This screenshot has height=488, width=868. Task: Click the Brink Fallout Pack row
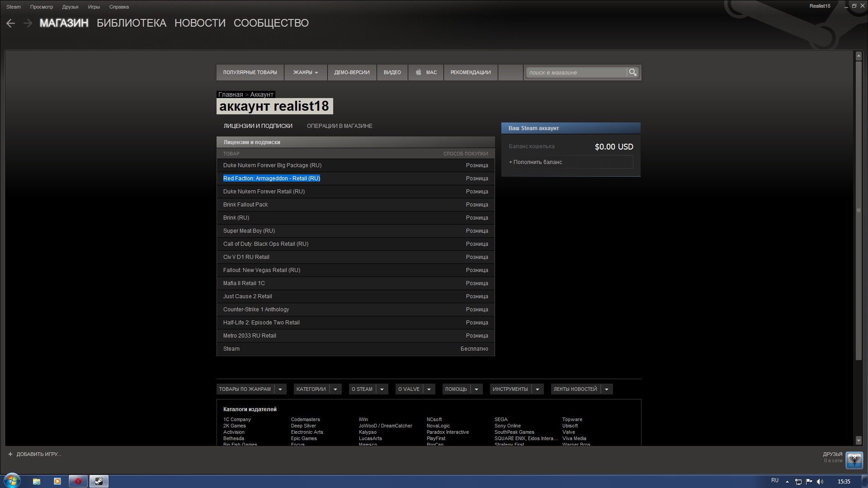pos(356,205)
